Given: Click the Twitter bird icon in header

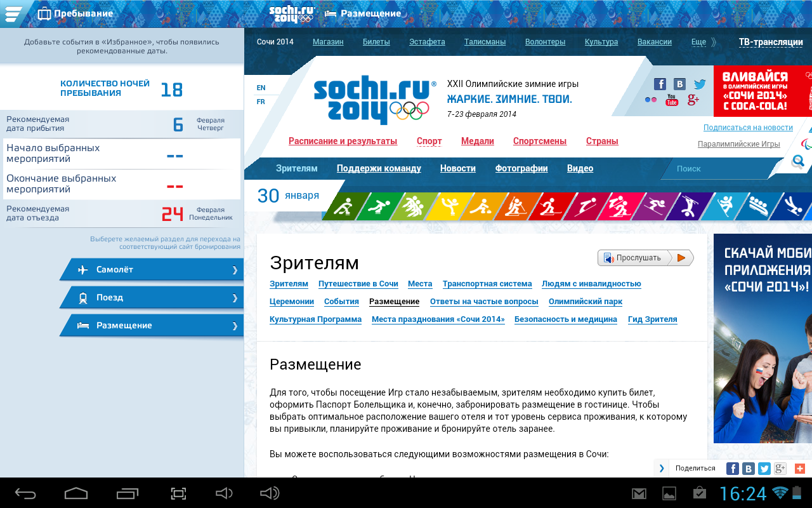Looking at the screenshot, I should (x=700, y=84).
